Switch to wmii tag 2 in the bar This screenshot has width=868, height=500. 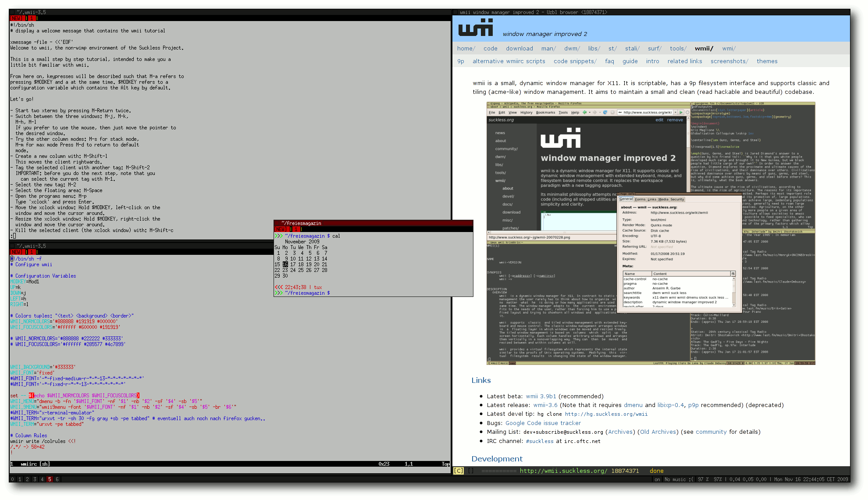coord(27,479)
